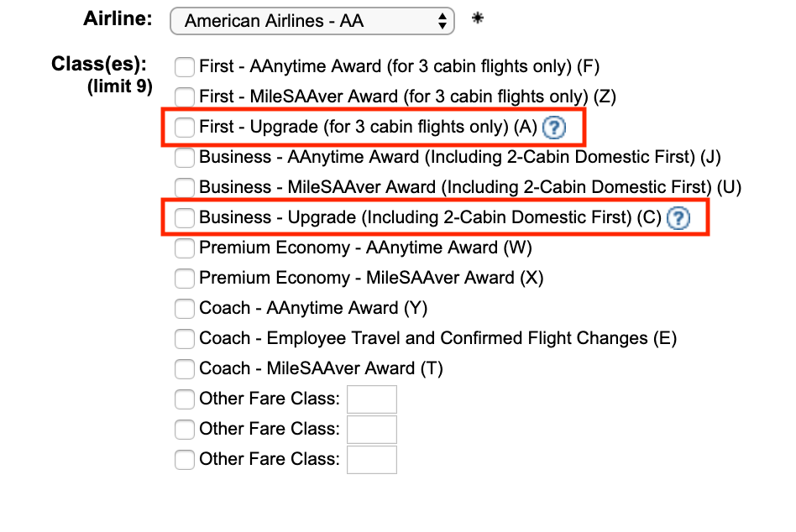Check Premium Economy MileSAAver Award (X)
The height and width of the screenshot is (532, 796).
[185, 279]
